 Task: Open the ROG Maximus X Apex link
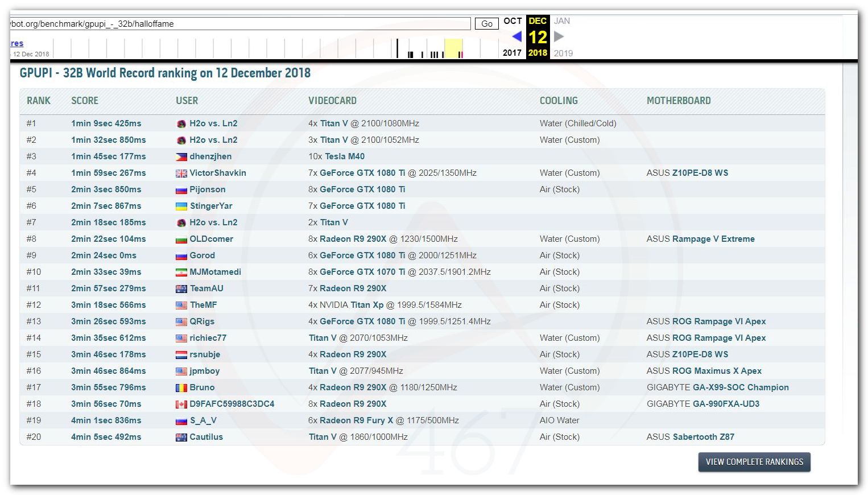click(x=717, y=371)
